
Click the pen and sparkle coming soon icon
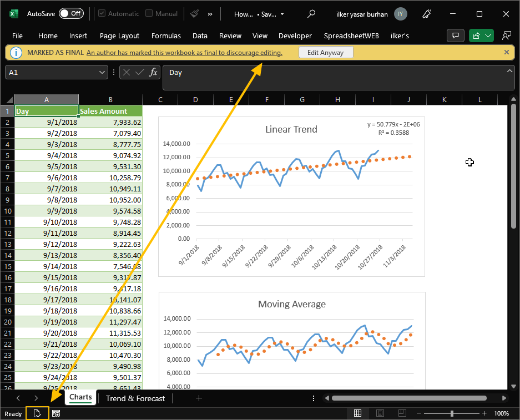(x=427, y=14)
